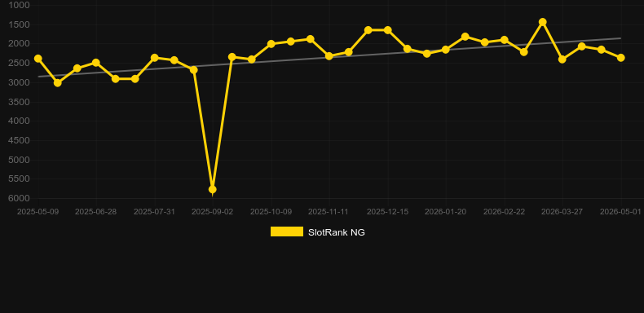644x313 pixels.
Task: Click the 3500 y-axis label
Action: [19, 102]
